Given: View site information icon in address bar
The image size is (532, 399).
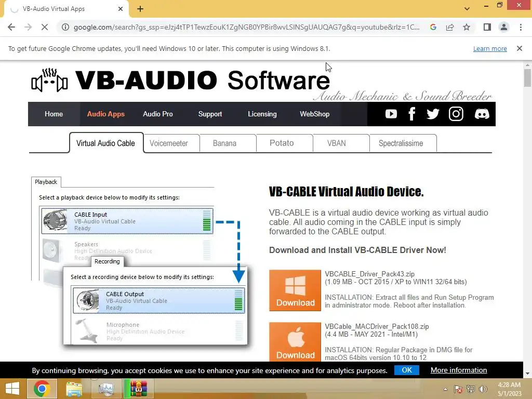Looking at the screenshot, I should point(65,27).
